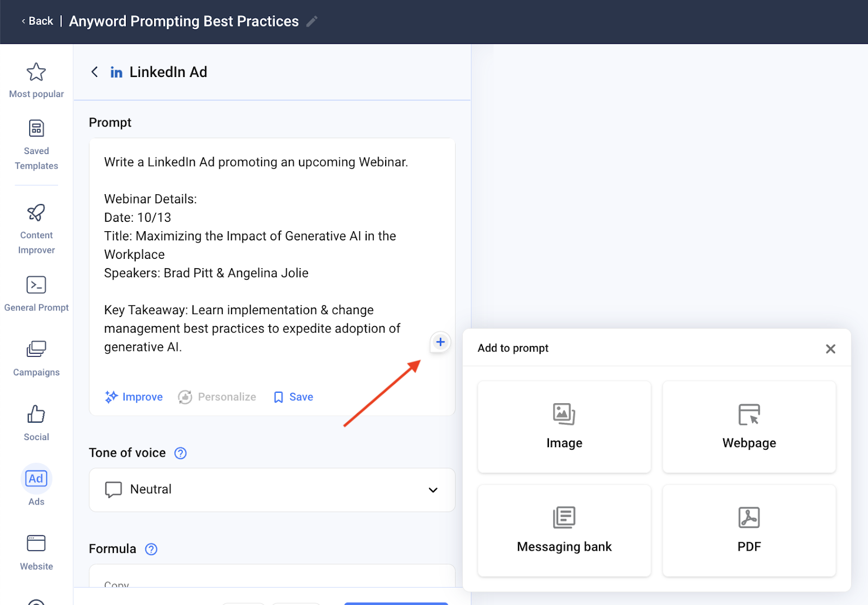Go back from LinkedIn Ad chevron

[94, 72]
